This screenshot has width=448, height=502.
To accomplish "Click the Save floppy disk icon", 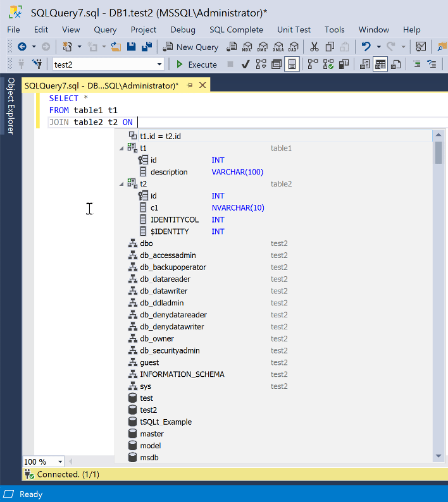I will [x=132, y=47].
